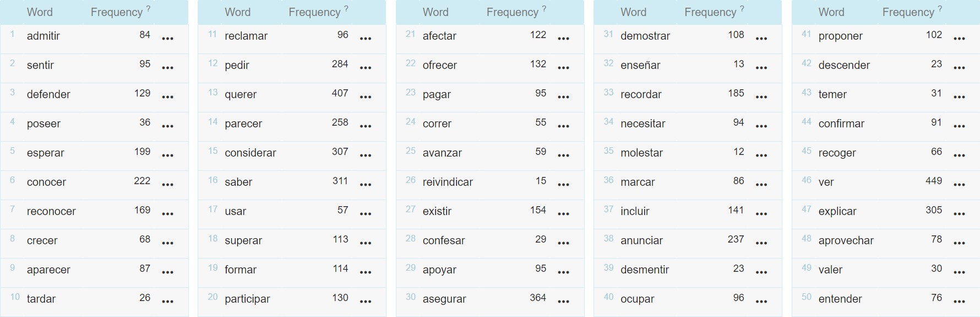Screen dimensions: 980x317
Task: Expand the options for the 'saber' row
Action: 366,185
